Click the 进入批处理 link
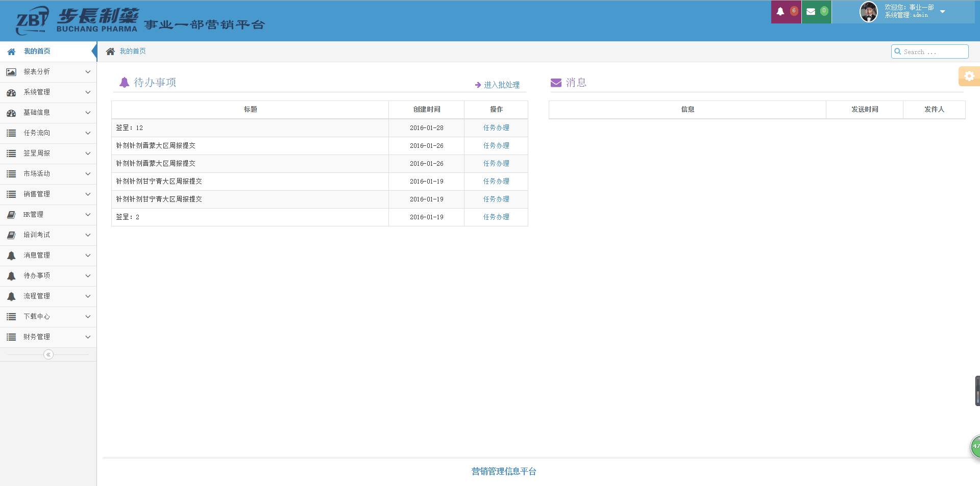980x486 pixels. 501,85
